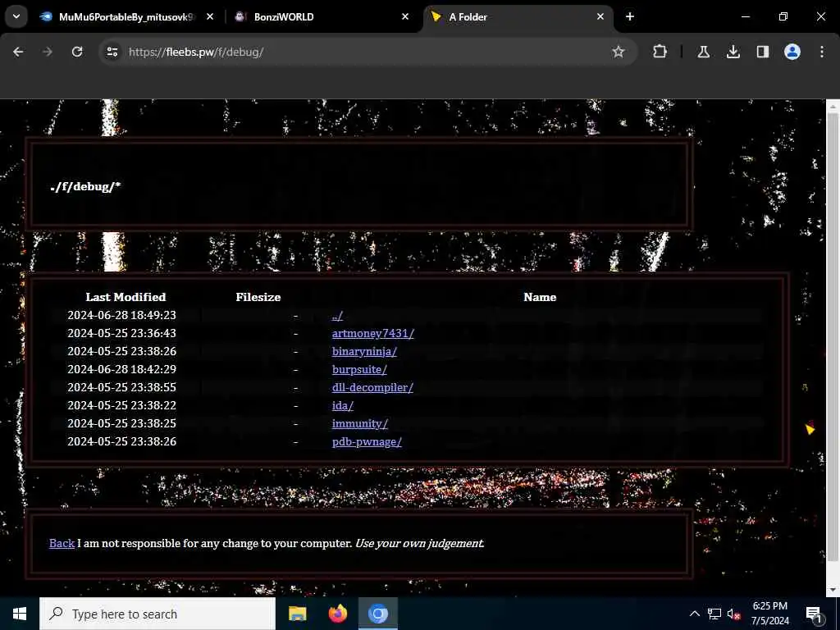This screenshot has height=630, width=840.
Task: Click the Name column header
Action: coord(540,297)
